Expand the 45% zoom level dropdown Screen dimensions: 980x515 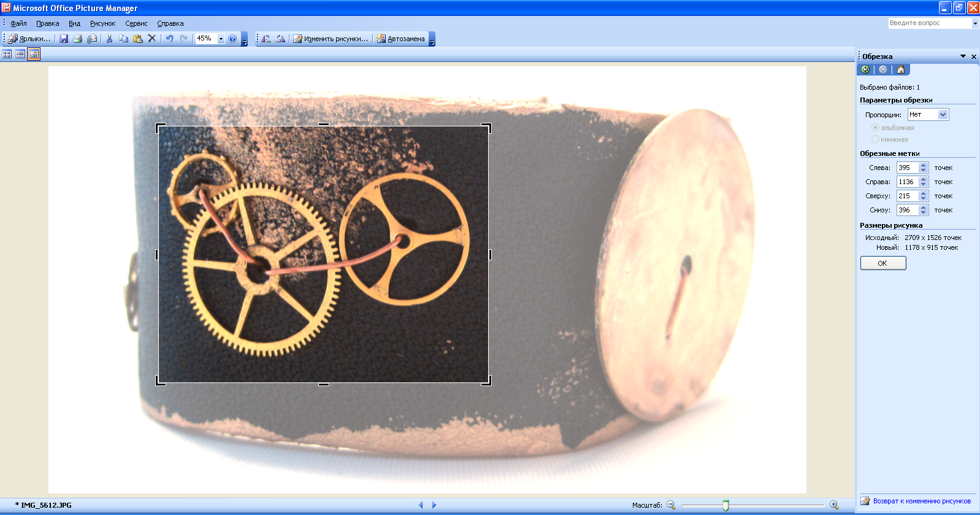(221, 39)
